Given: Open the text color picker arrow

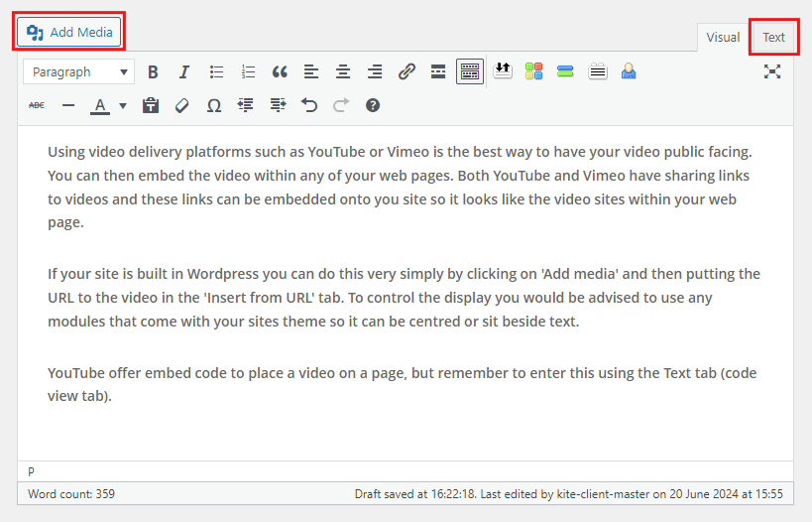Looking at the screenshot, I should pyautogui.click(x=123, y=106).
